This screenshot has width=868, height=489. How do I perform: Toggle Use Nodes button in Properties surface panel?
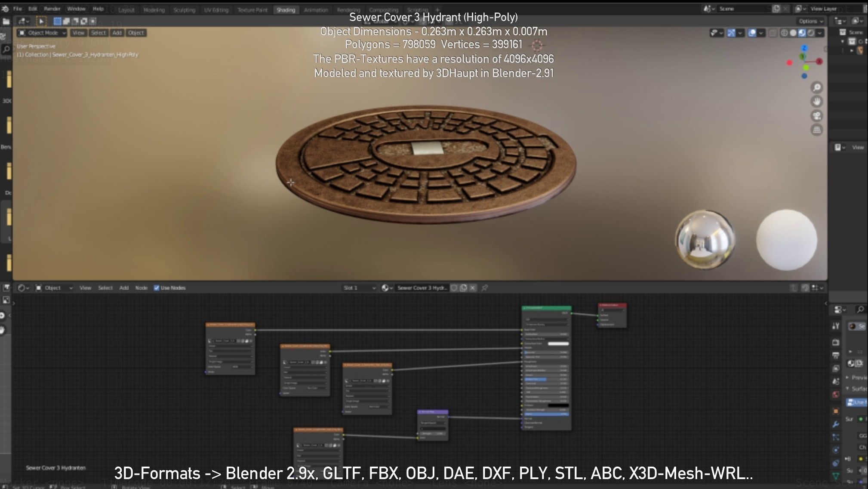(x=857, y=402)
